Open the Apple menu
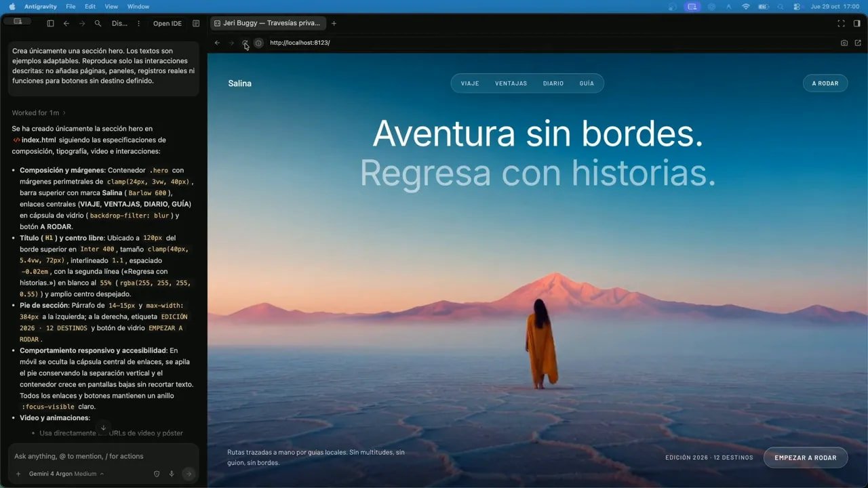Viewport: 868px width, 488px height. pyautogui.click(x=12, y=6)
